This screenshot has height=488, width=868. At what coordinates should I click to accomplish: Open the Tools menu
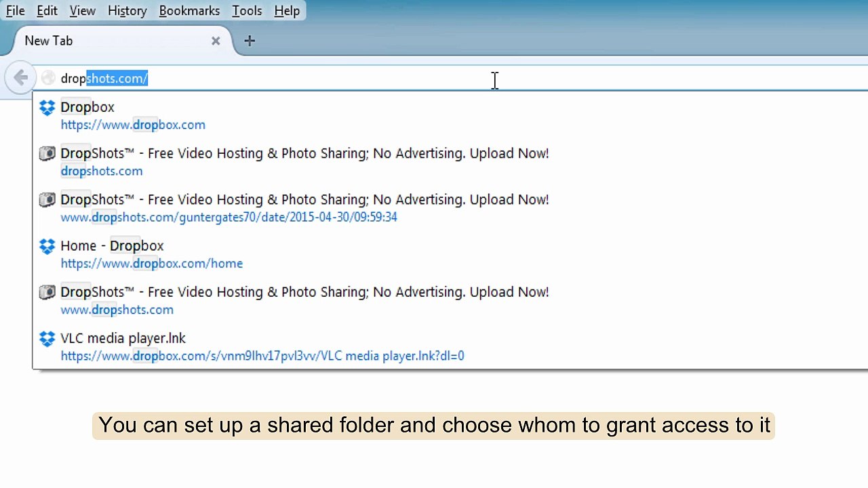tap(247, 11)
